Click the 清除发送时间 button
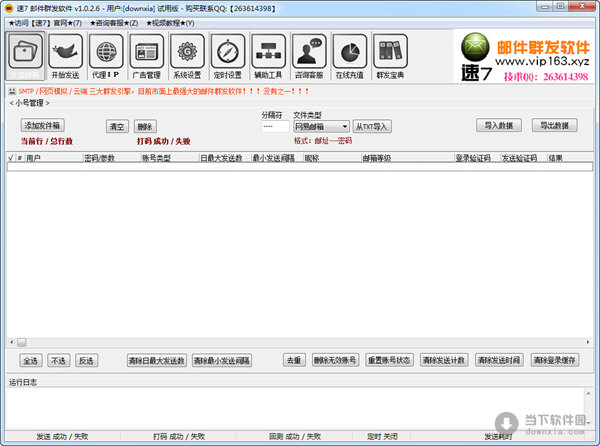Image resolution: width=600 pixels, height=446 pixels. pyautogui.click(x=499, y=360)
